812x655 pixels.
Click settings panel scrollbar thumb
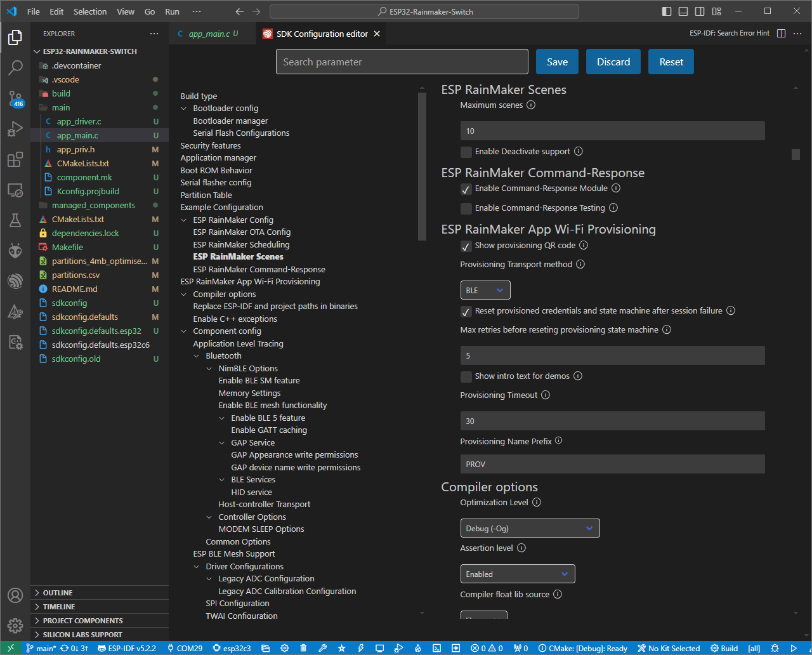[796, 154]
